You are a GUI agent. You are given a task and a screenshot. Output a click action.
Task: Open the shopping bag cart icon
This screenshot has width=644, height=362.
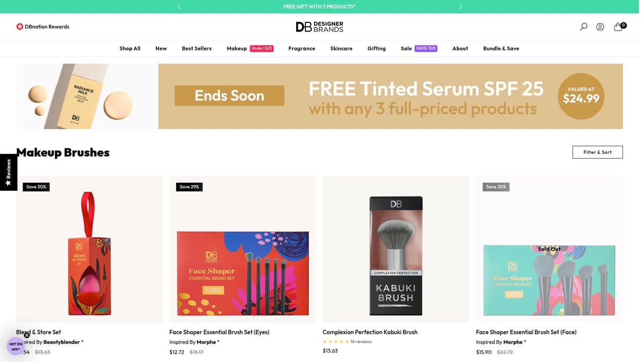619,26
